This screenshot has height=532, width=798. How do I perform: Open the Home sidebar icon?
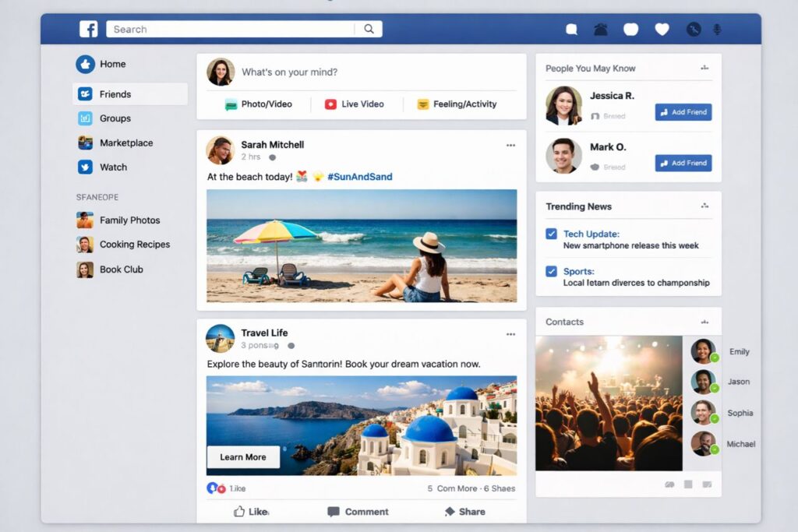[x=85, y=64]
